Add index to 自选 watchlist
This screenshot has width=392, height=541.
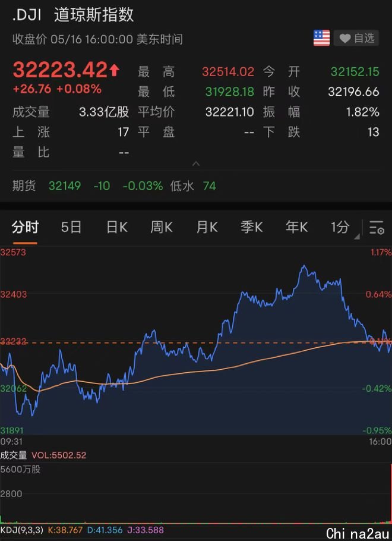[356, 38]
